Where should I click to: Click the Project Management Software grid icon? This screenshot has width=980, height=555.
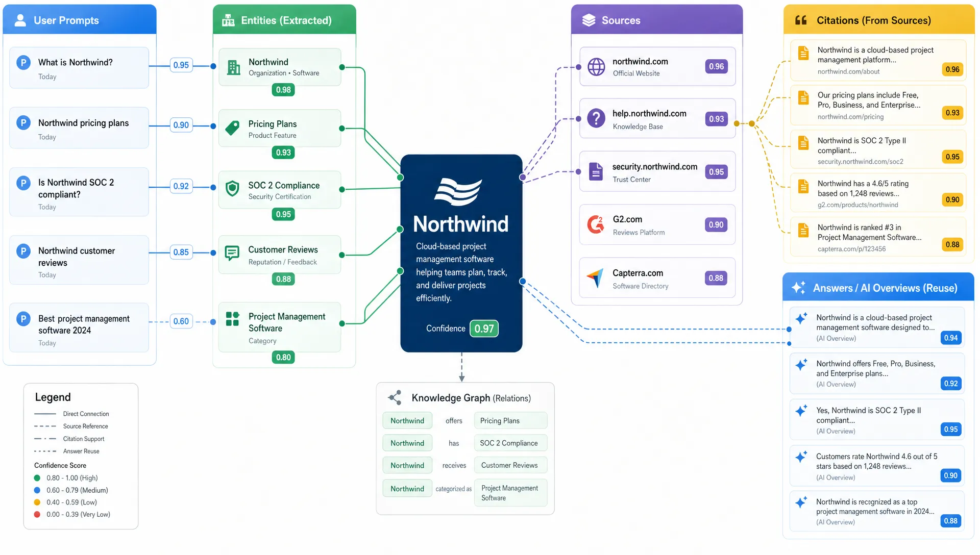coord(233,319)
